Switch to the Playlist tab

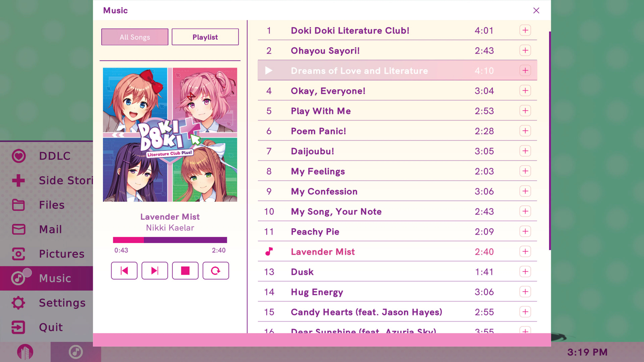205,37
